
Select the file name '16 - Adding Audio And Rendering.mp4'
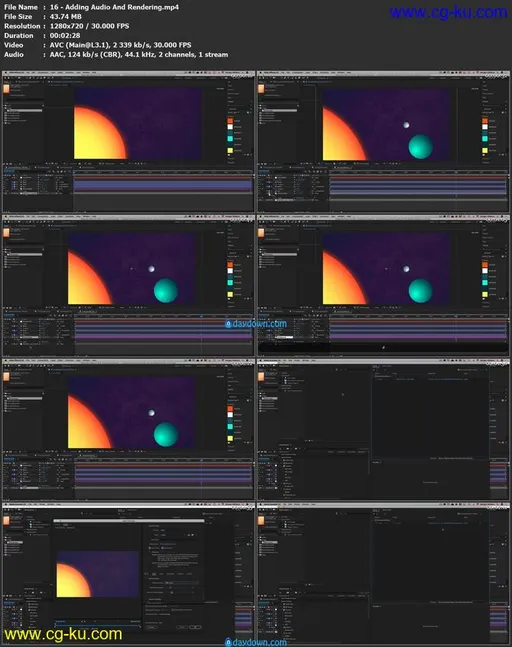coord(114,7)
